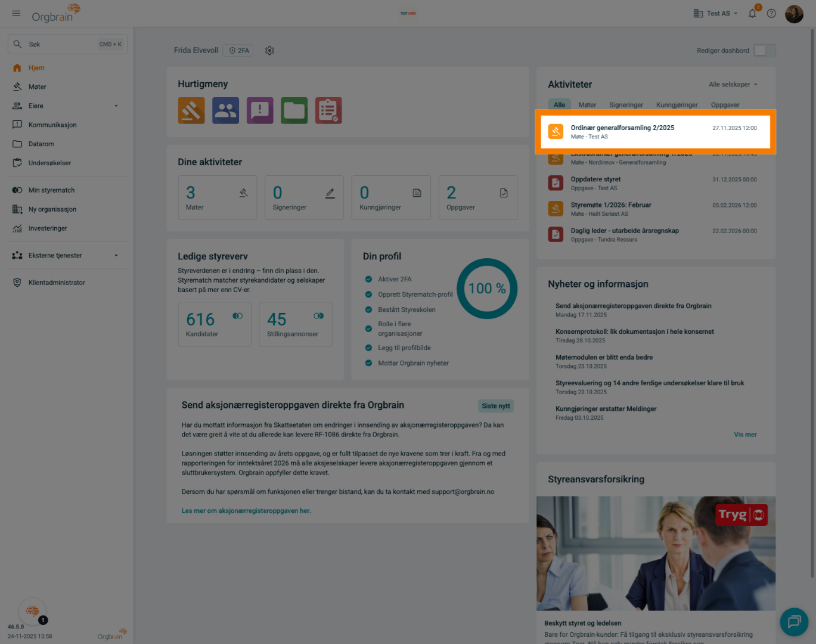Click the help question mark icon
The image size is (816, 644).
(x=771, y=14)
